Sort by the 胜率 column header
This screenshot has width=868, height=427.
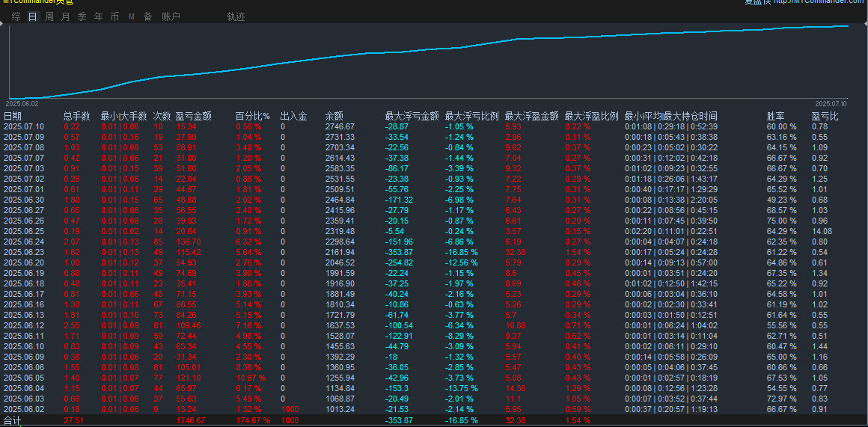click(x=775, y=116)
